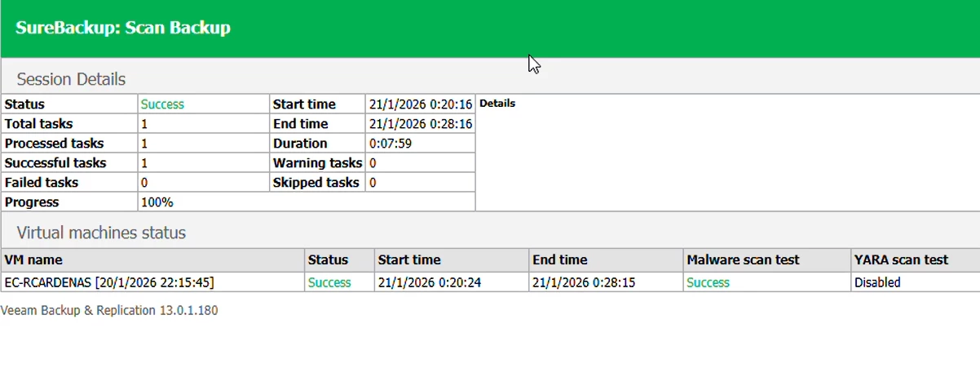Click the End time column header
980x377 pixels.
coord(559,259)
